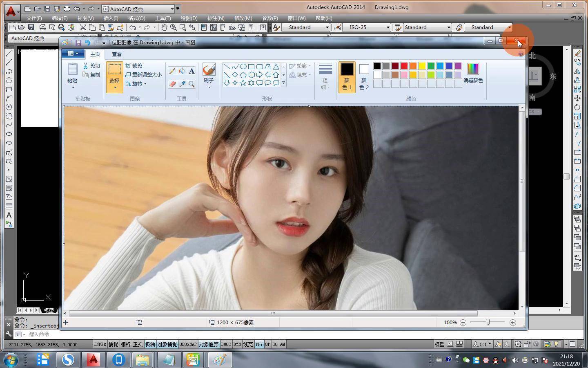The height and width of the screenshot is (368, 588).
Task: Toggle the 栅格 grid display
Action: [126, 344]
